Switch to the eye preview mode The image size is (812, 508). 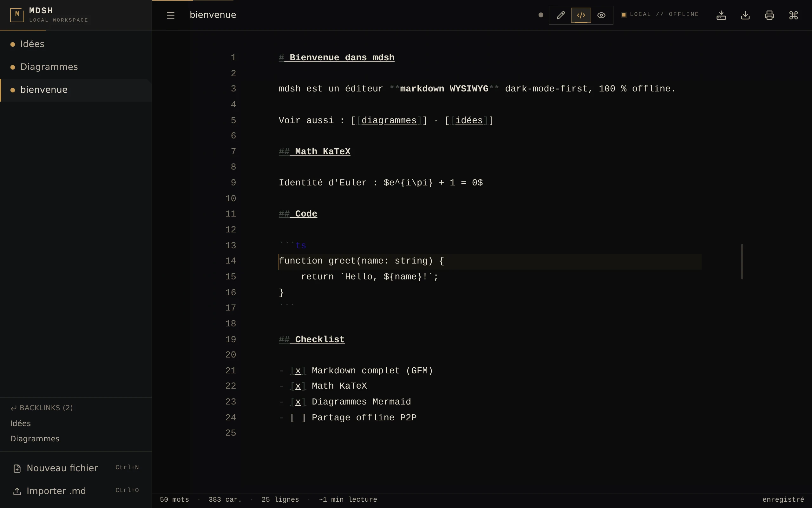[601, 15]
